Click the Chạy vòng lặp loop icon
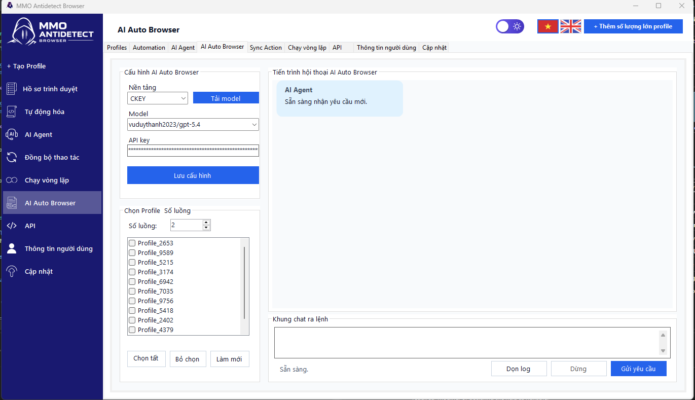695x400 pixels. coord(12,180)
